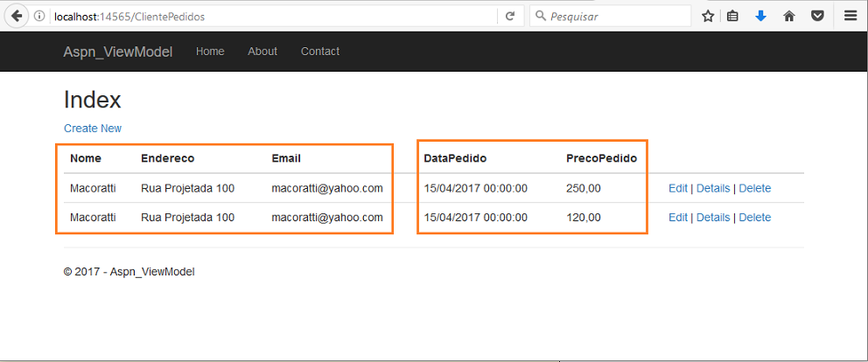The height and width of the screenshot is (362, 868).
Task: Open the Aspn_ViewModel brand link
Action: 118,52
